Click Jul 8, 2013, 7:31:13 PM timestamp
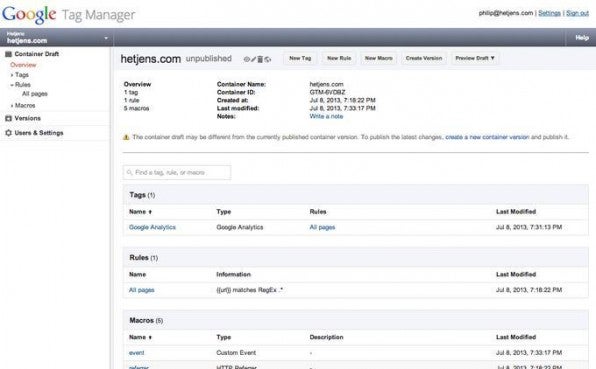 click(529, 227)
